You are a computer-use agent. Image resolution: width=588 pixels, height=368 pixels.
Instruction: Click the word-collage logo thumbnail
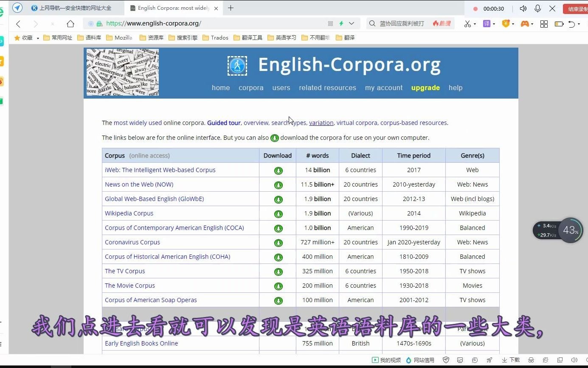coord(123,72)
